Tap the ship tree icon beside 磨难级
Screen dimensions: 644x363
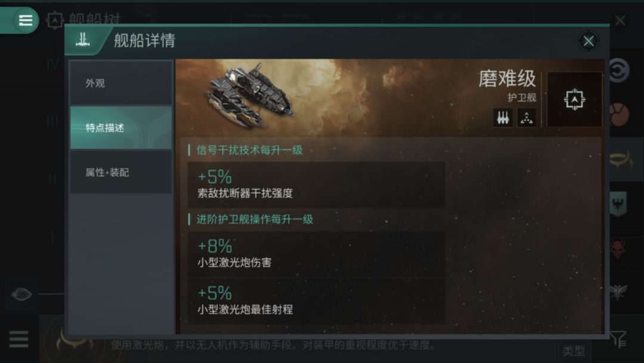click(574, 100)
